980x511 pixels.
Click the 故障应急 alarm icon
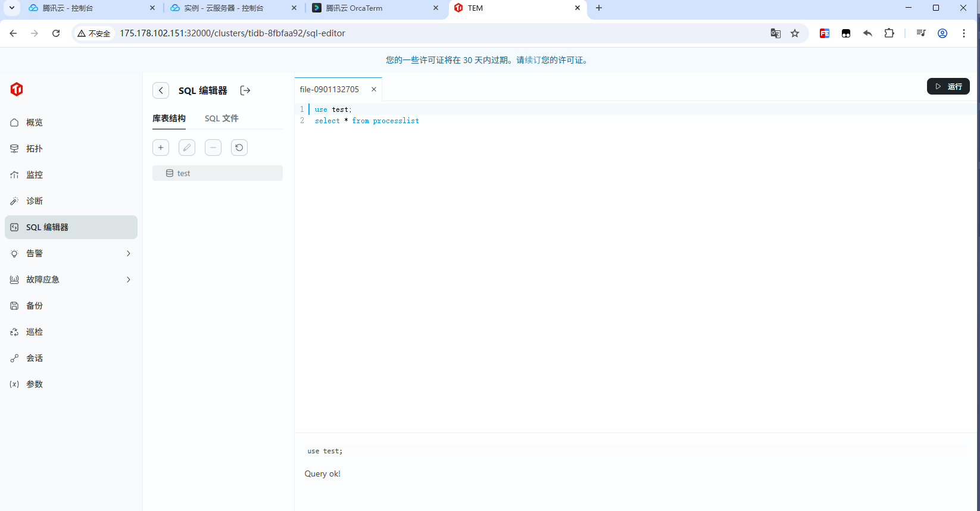[14, 280]
